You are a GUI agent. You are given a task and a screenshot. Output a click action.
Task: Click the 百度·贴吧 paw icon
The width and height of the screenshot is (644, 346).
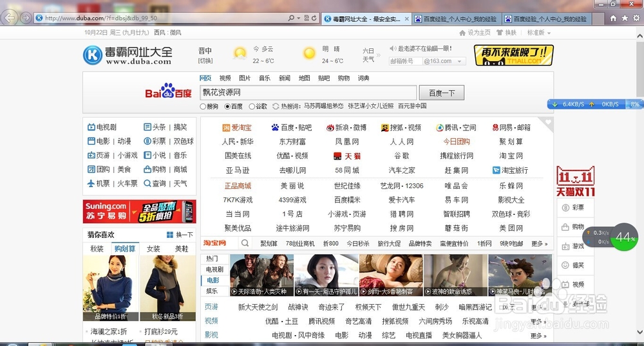pyautogui.click(x=275, y=127)
